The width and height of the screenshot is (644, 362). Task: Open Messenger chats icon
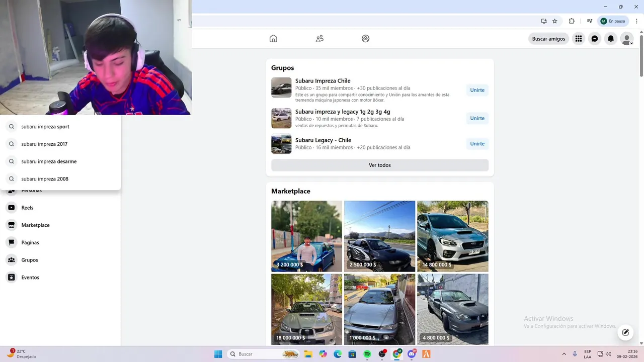coord(595,39)
